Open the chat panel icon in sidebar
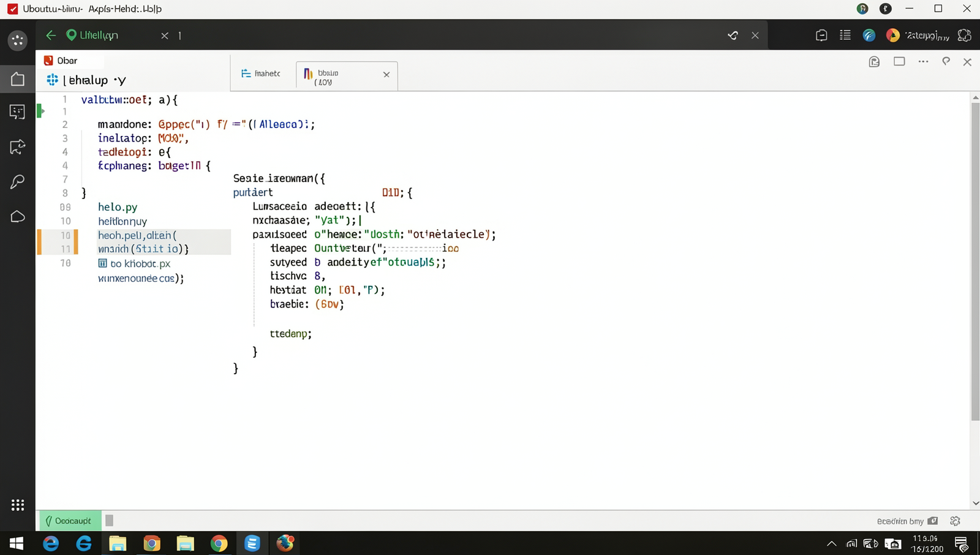Image resolution: width=980 pixels, height=555 pixels. point(17,111)
